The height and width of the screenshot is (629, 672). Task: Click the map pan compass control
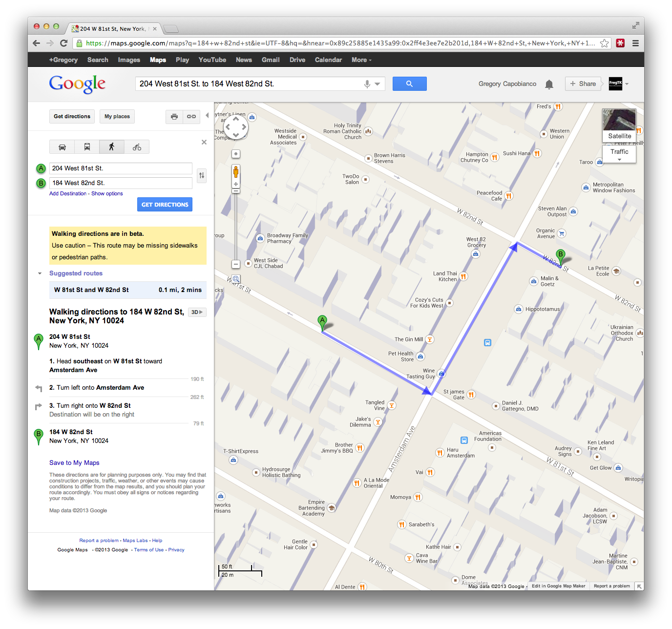click(236, 127)
